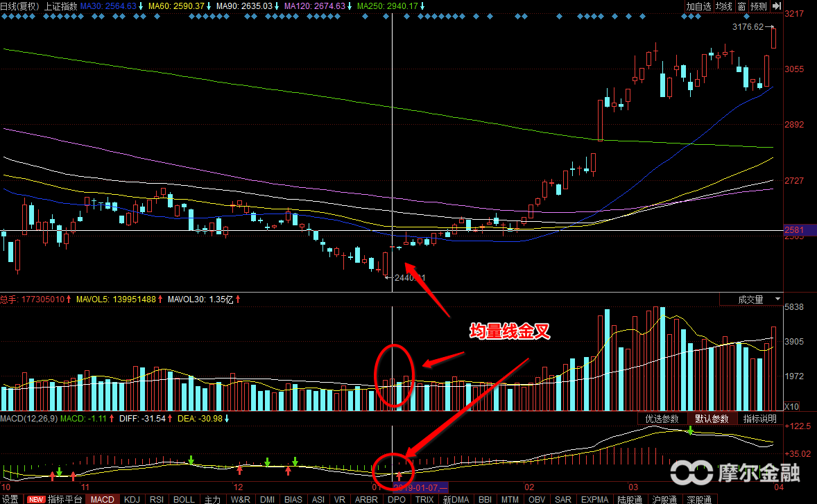Click the 窗 window button
The image size is (817, 504).
[741, 6]
